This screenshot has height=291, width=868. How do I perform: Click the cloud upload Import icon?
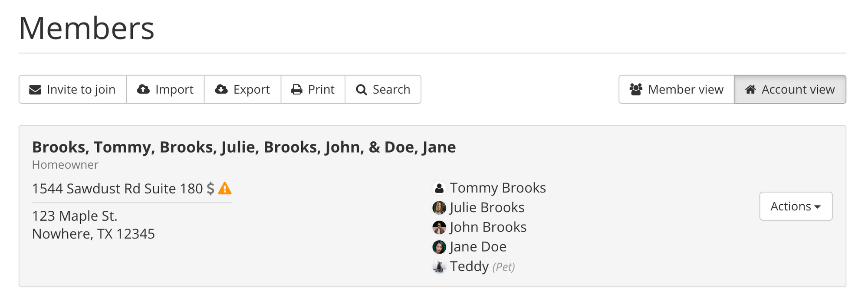click(x=143, y=89)
